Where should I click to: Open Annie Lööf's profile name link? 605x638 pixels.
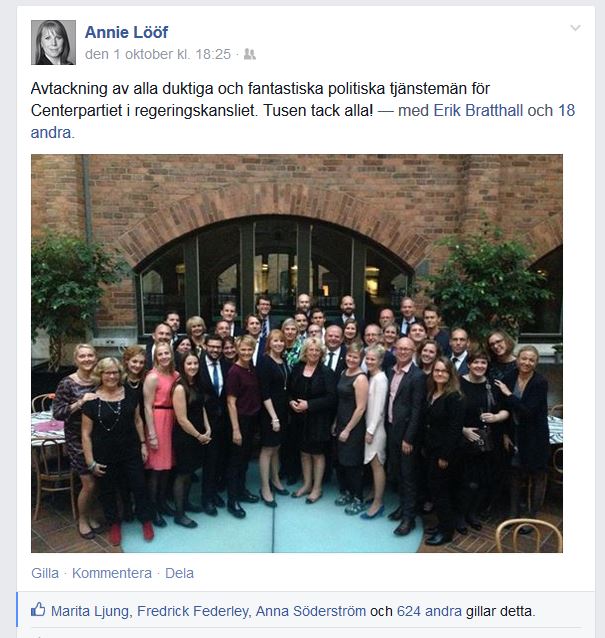point(126,32)
